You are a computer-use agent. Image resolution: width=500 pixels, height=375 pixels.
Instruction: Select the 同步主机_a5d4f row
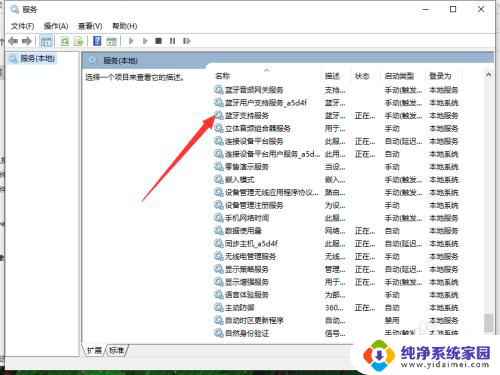[337, 244]
